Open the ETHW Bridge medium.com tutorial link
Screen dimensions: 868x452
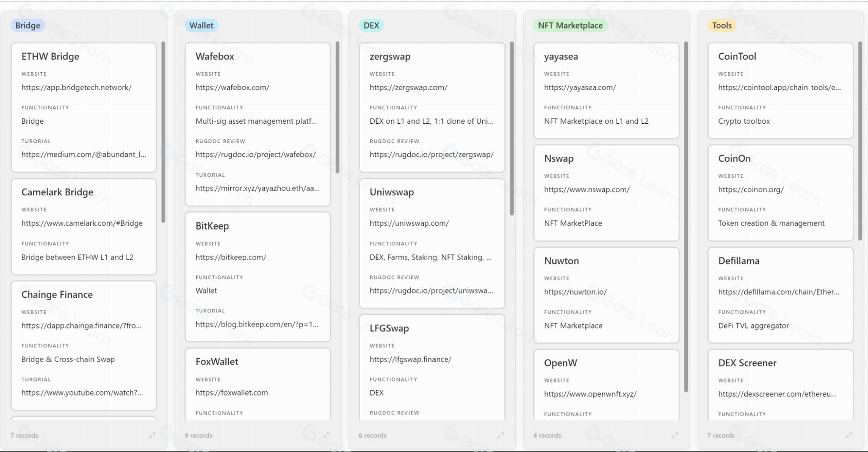click(84, 154)
